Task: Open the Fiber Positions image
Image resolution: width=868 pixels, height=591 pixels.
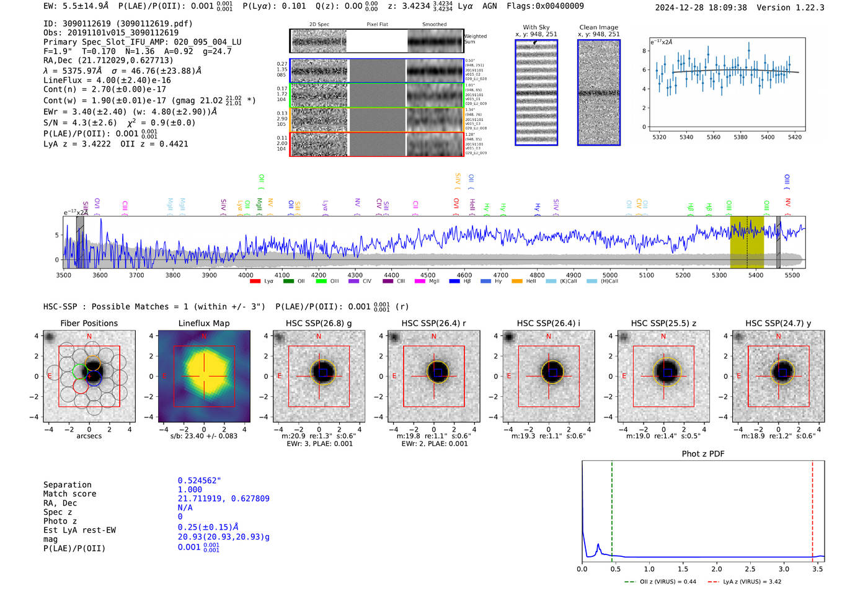Action: click(89, 376)
